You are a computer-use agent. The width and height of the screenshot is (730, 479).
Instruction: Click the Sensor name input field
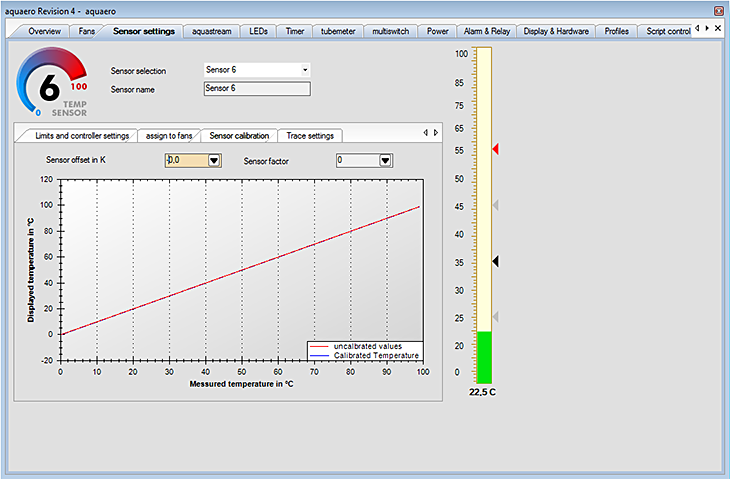click(256, 89)
